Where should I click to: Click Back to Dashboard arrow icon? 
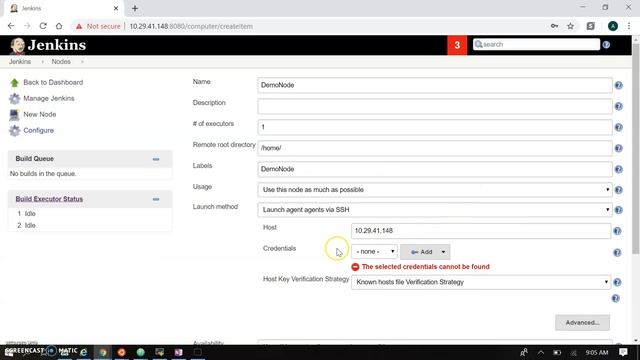pyautogui.click(x=14, y=83)
